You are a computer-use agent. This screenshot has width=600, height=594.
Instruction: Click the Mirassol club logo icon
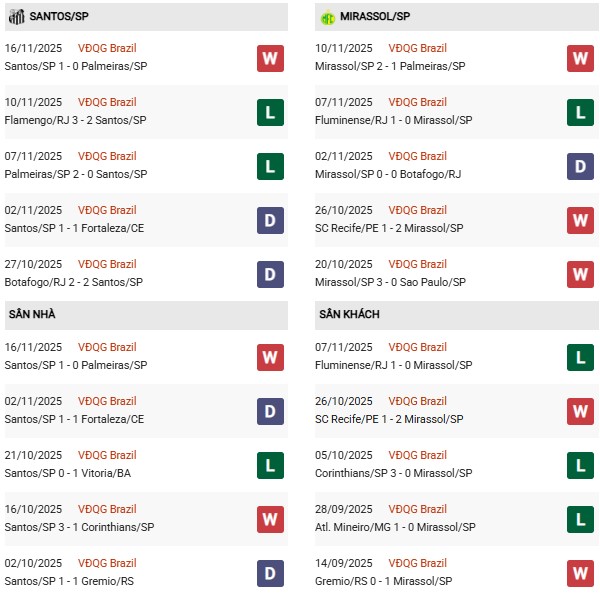327,17
